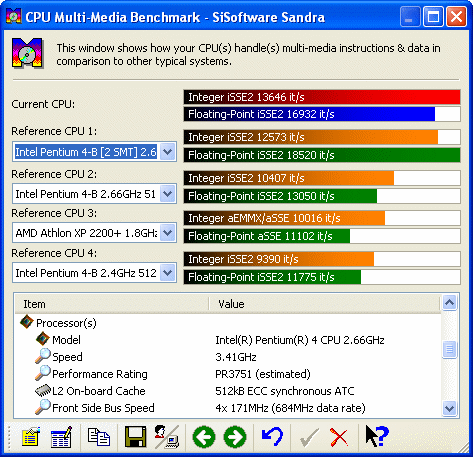The height and width of the screenshot is (457, 473).
Task: Click the Copy documents icon in the toolbar
Action: click(99, 437)
